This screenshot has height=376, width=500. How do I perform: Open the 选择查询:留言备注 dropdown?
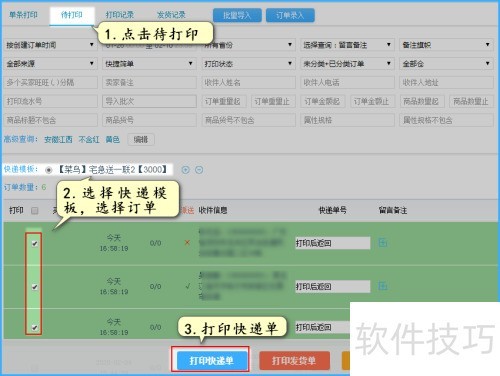pyautogui.click(x=347, y=45)
